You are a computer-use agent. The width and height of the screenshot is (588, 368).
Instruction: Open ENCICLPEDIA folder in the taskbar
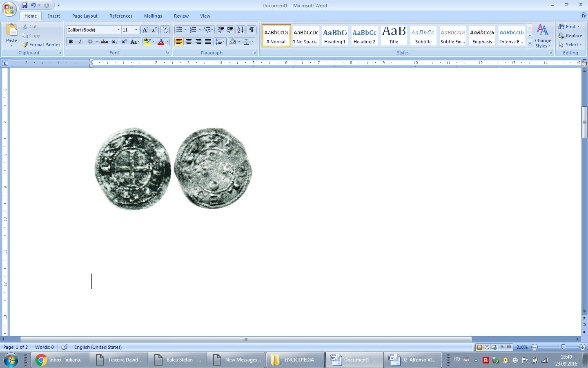click(x=295, y=360)
